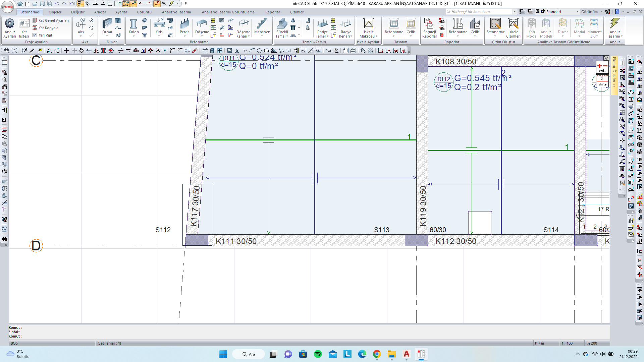Switch to the Raporlar ribbon tab
The height and width of the screenshot is (362, 644).
[x=273, y=12]
